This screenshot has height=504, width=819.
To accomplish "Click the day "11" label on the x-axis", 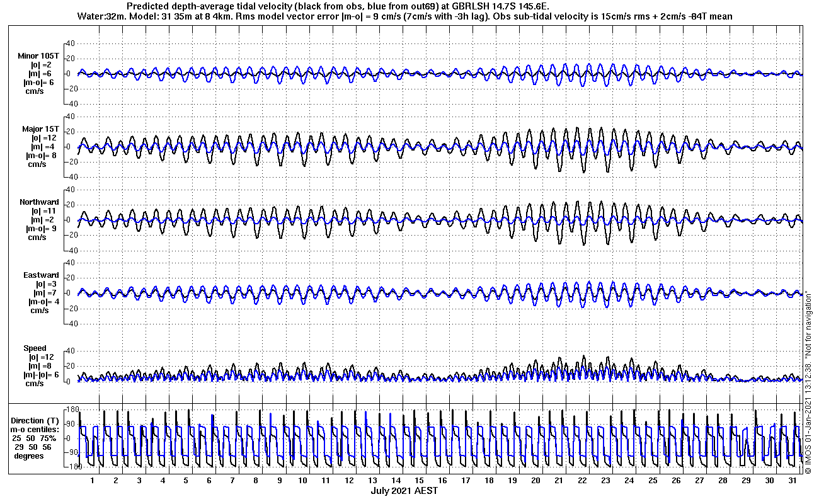I will (x=326, y=480).
